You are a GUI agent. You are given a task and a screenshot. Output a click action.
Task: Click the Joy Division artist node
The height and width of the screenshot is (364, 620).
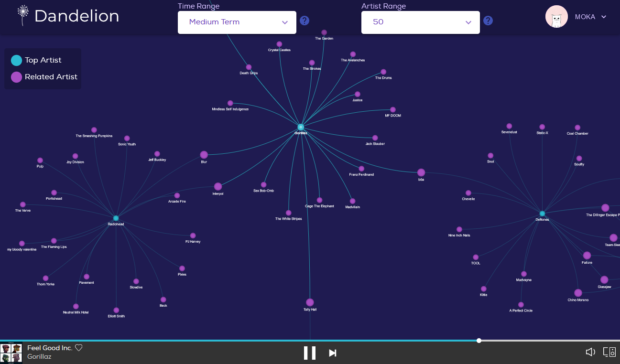coord(75,156)
